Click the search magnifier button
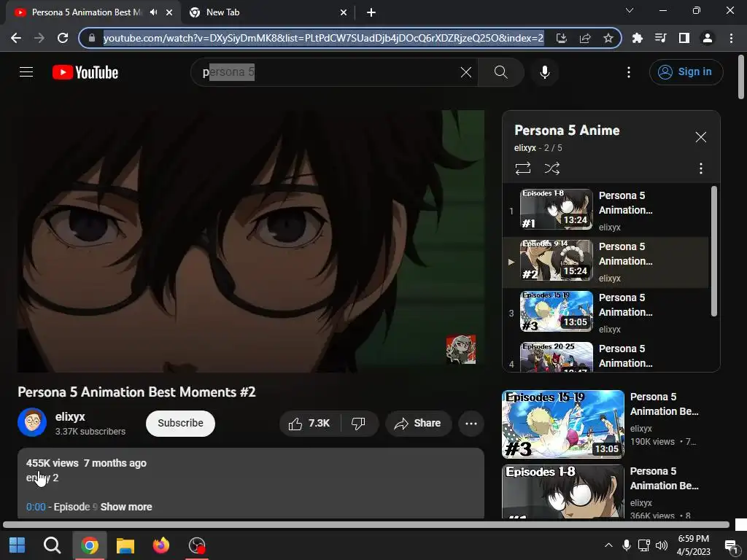Image resolution: width=747 pixels, height=560 pixels. (500, 72)
